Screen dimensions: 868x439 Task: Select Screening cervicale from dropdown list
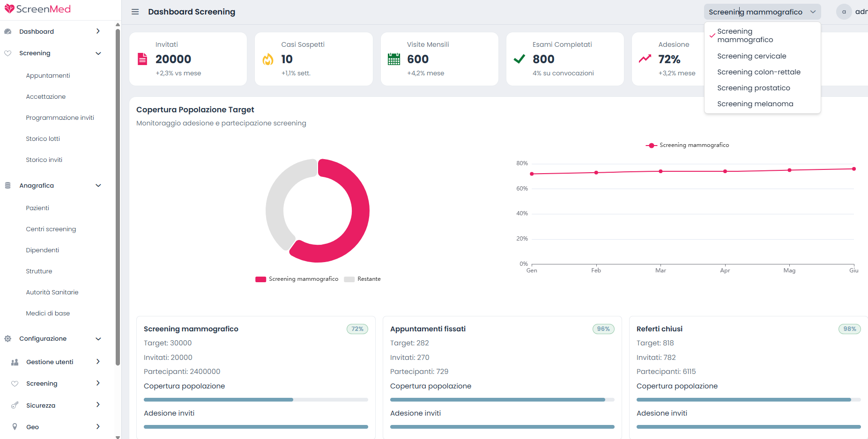pyautogui.click(x=751, y=56)
